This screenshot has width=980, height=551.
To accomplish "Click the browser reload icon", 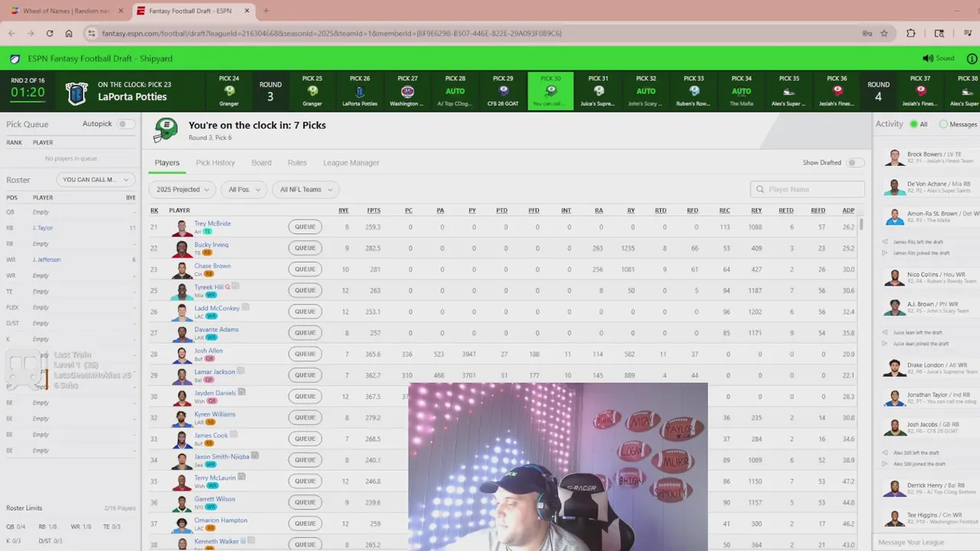I will pyautogui.click(x=50, y=34).
